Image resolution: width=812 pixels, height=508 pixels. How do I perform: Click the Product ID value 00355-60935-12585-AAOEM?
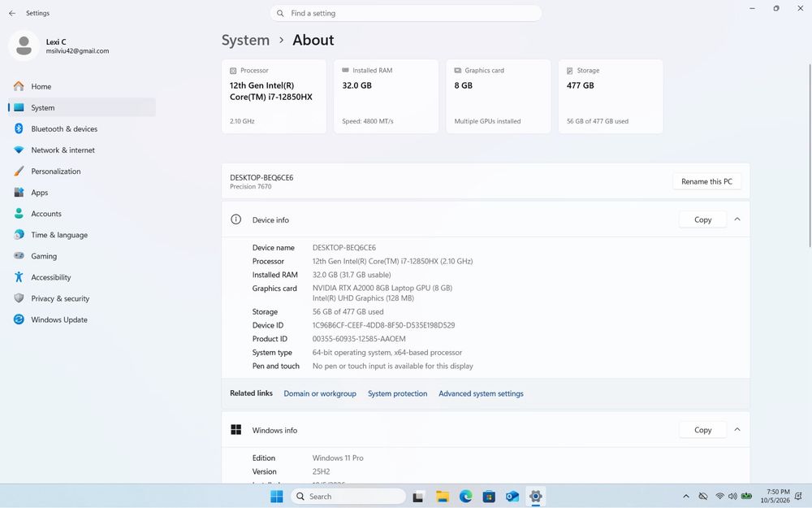click(x=359, y=338)
